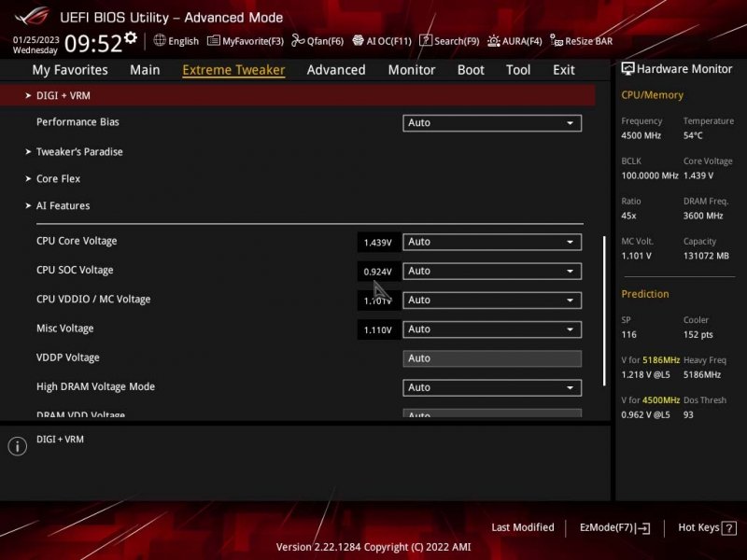Open High DRAM Voltage Mode dropdown
747x560 pixels.
492,387
